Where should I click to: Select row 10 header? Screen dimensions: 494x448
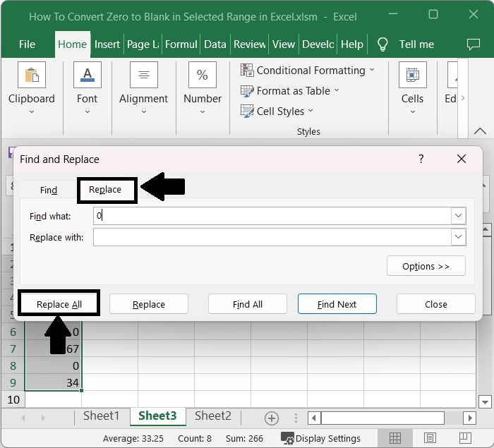[13, 399]
